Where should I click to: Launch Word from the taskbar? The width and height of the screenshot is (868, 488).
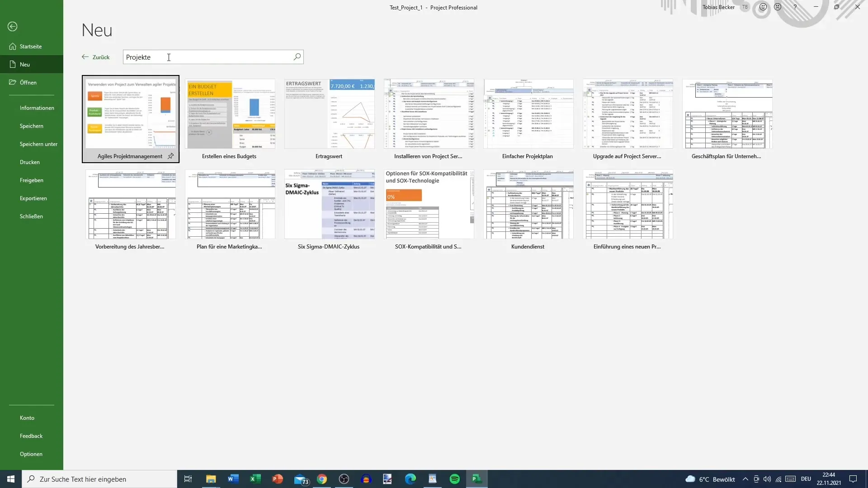pos(233,479)
